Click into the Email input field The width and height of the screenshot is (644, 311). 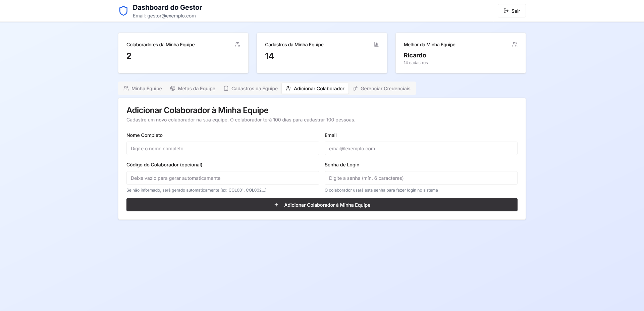(421, 148)
